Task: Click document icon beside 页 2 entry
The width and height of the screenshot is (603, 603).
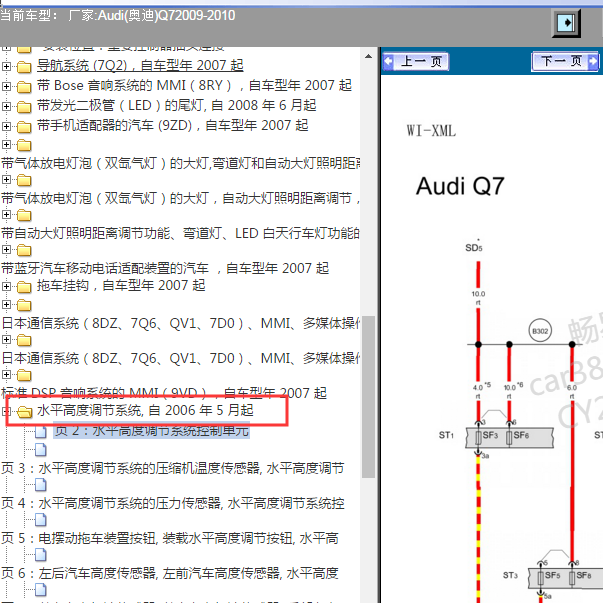Action: click(x=41, y=432)
